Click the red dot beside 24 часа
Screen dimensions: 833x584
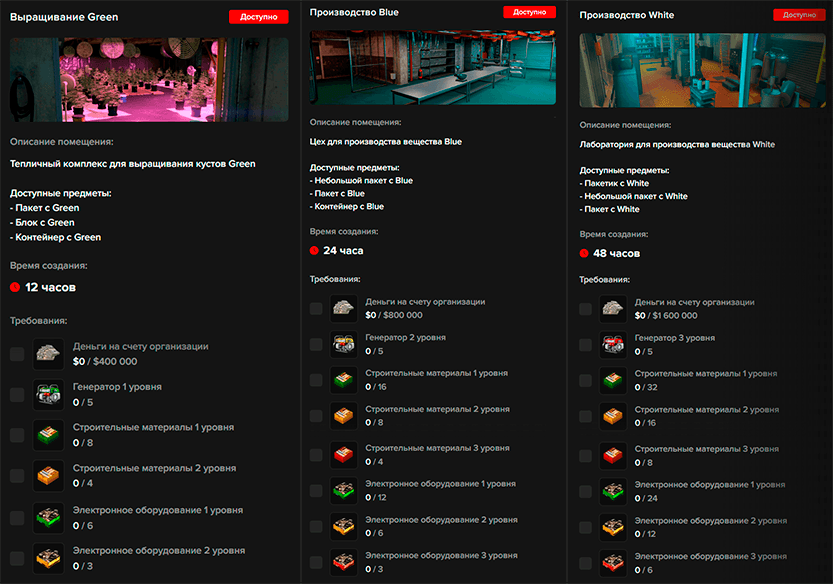(314, 251)
